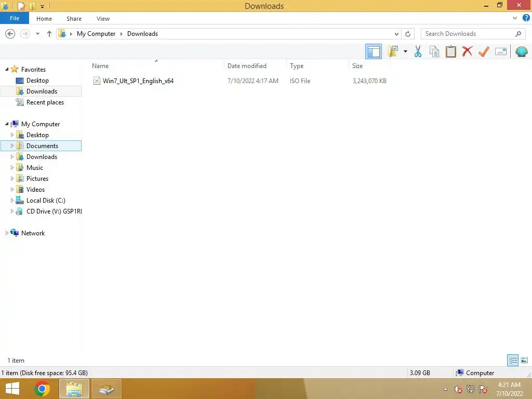Go back with the Back arrow
This screenshot has height=399, width=532.
[10, 34]
